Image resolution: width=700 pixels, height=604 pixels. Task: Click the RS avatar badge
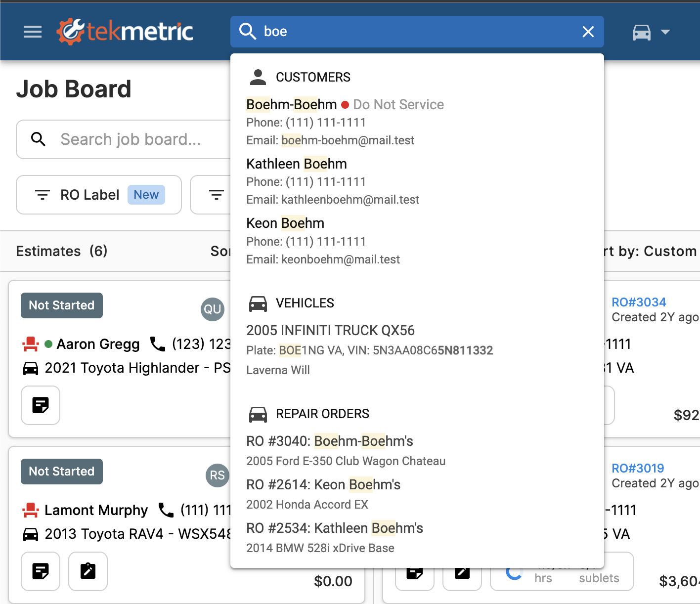tap(218, 475)
